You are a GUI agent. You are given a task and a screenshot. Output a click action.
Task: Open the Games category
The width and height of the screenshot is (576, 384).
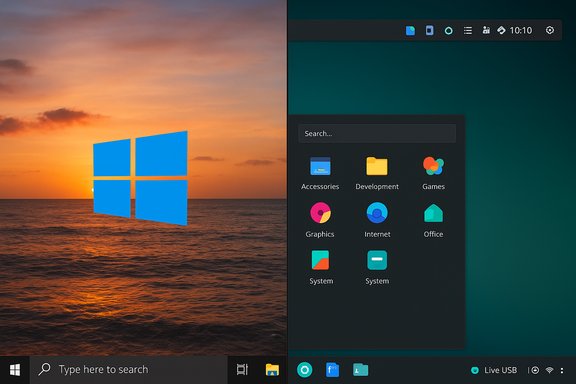(433, 173)
